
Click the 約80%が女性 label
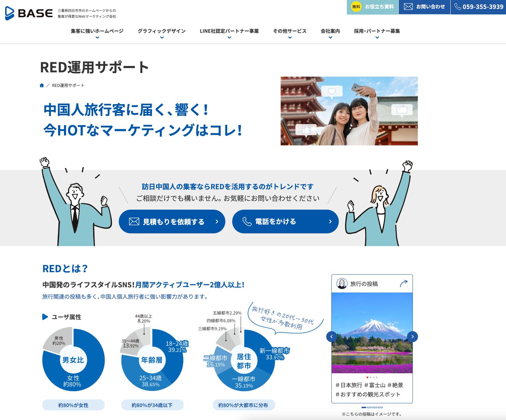point(73,405)
